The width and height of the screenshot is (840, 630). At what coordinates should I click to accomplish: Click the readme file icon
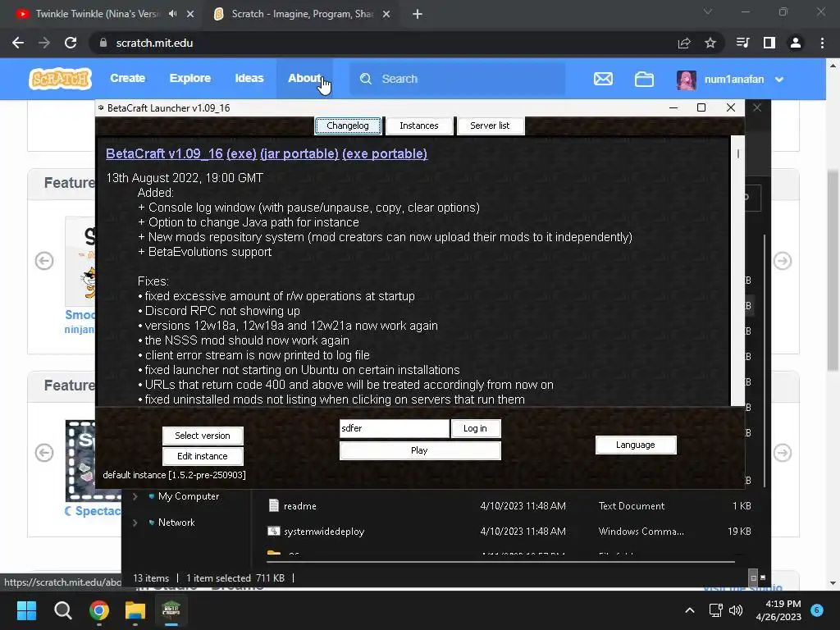[274, 505]
